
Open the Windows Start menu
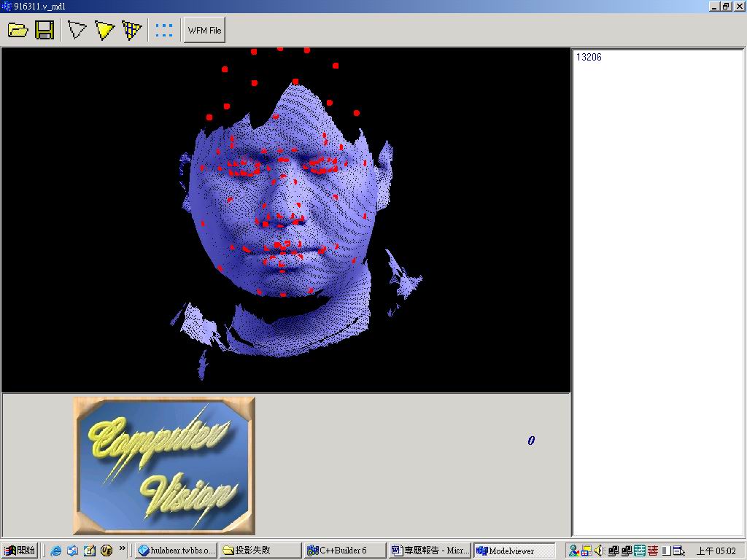tap(20, 551)
